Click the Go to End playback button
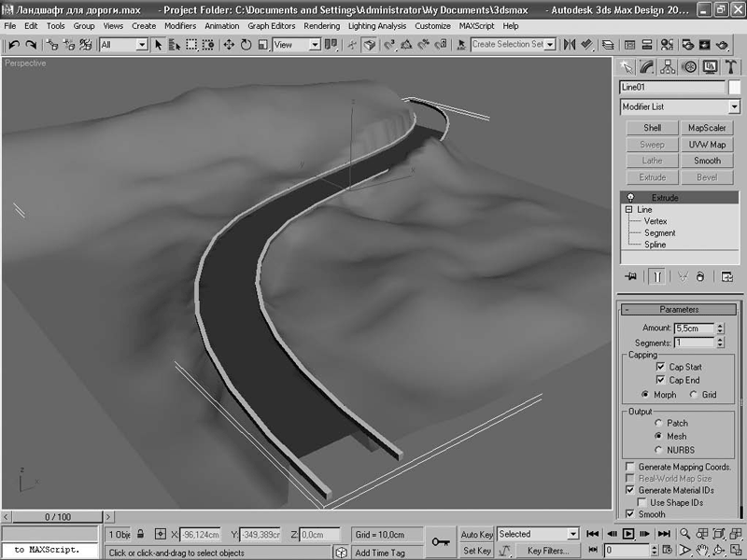 (664, 534)
